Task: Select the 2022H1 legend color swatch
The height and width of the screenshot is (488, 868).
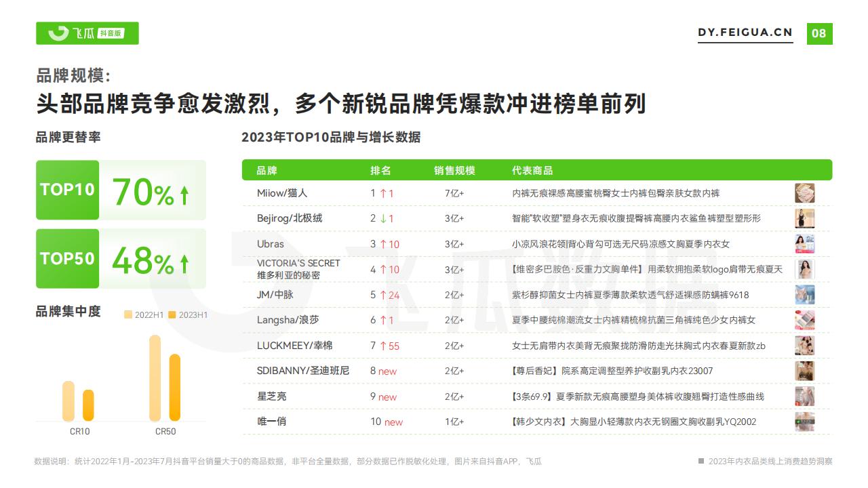Action: pyautogui.click(x=128, y=314)
